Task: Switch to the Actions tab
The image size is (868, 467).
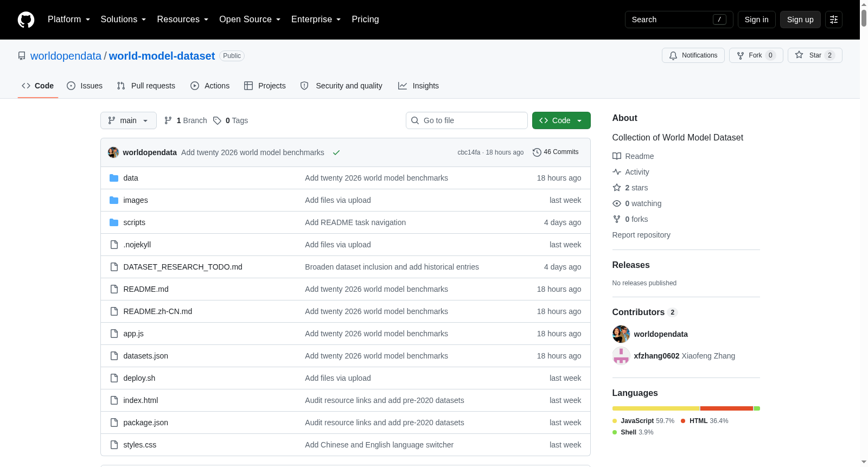Action: pyautogui.click(x=210, y=86)
